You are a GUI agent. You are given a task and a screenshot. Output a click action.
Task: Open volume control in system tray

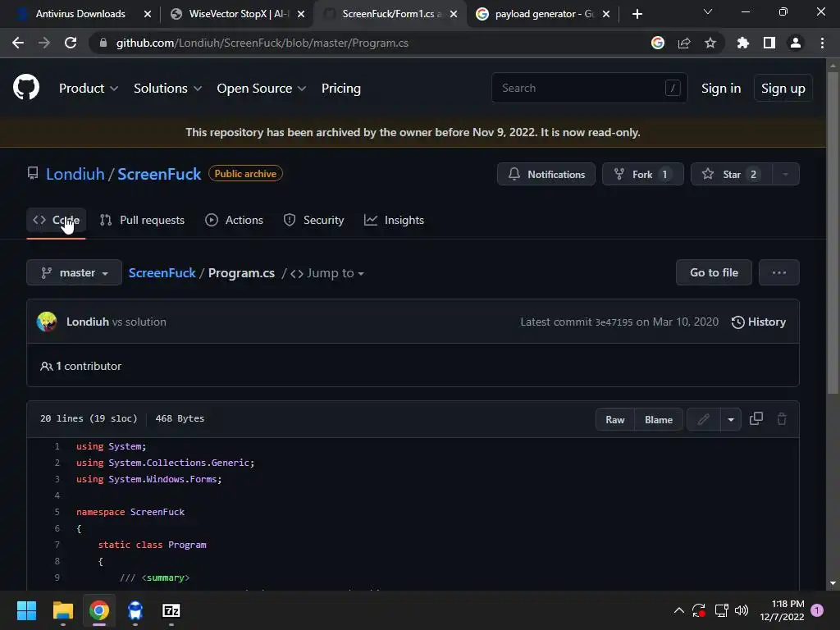[742, 610]
